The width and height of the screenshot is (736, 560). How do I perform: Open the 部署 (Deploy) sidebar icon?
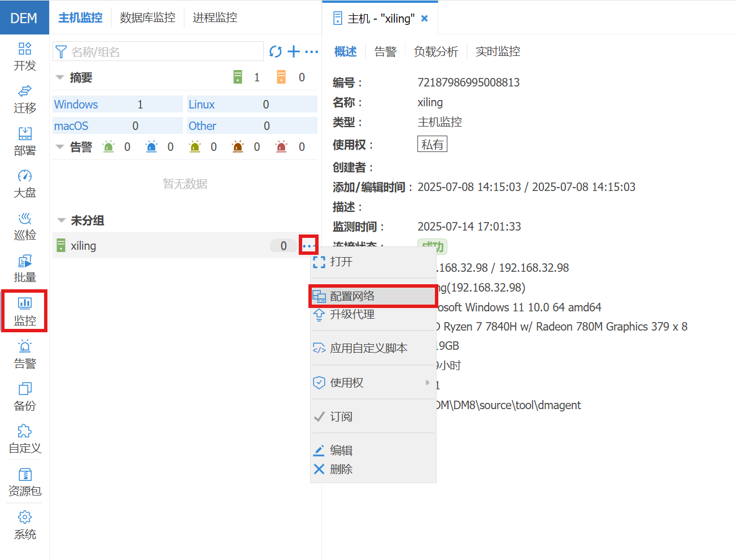[24, 141]
